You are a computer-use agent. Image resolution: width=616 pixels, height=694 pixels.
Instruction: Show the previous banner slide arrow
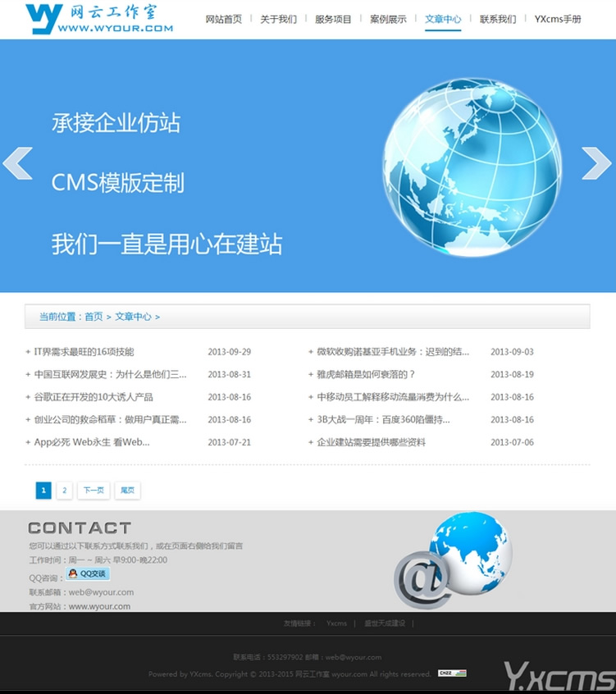click(x=18, y=163)
